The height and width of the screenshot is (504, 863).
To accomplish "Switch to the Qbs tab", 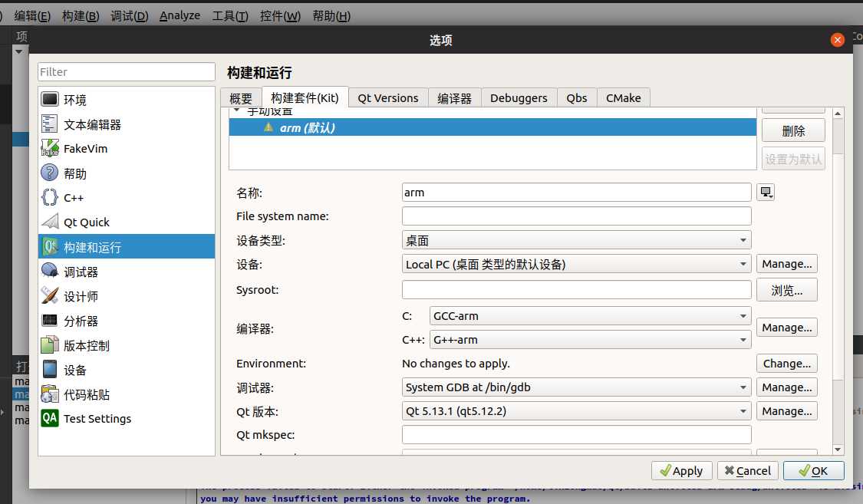I will pos(577,98).
